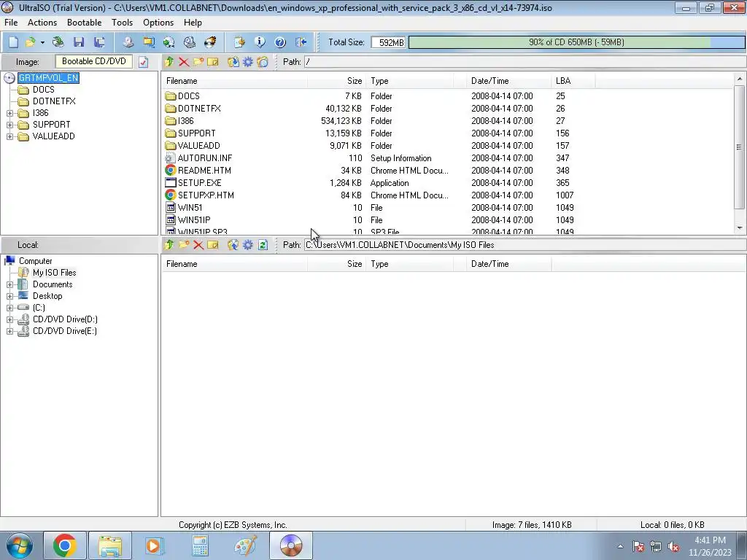This screenshot has width=747, height=560.
Task: Click the red X delete icon in Local pane
Action: (198, 245)
